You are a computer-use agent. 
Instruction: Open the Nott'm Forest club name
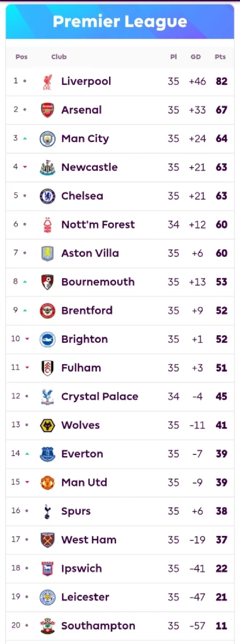point(98,224)
